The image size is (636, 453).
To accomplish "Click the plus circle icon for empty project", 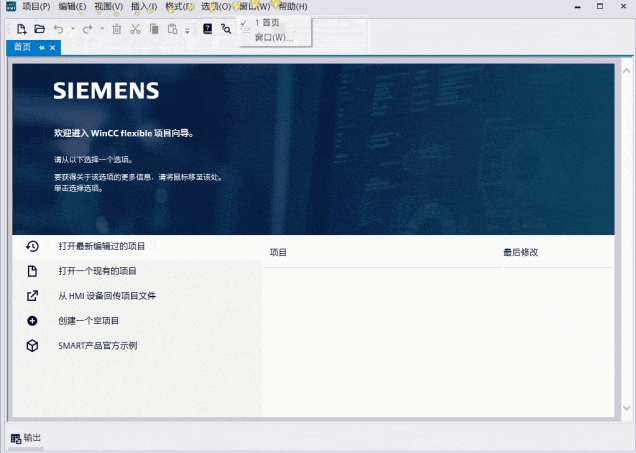I will [32, 321].
